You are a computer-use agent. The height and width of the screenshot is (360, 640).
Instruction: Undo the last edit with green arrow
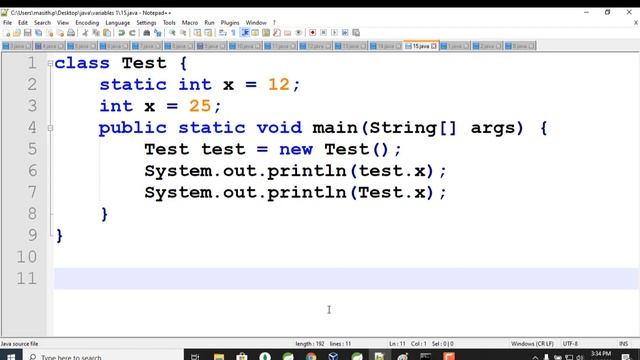(121, 33)
